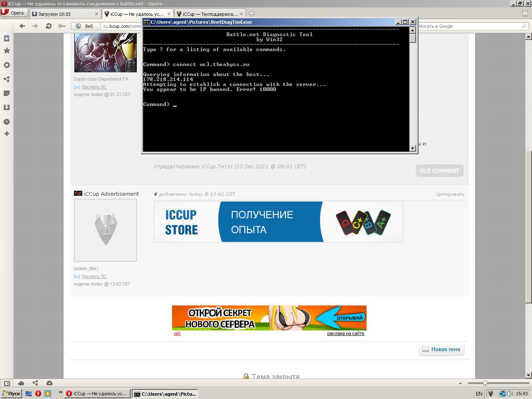Go forward to the next page
532x399 pixels.
coord(35,26)
